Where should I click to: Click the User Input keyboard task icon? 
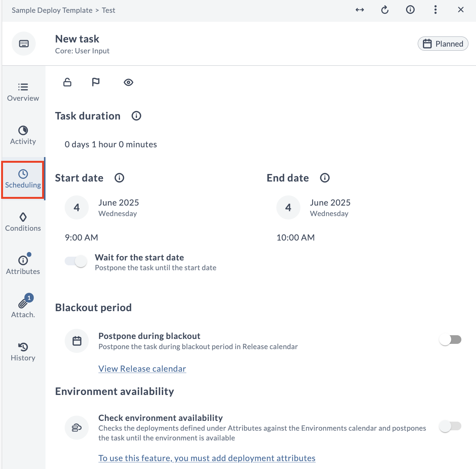click(24, 44)
